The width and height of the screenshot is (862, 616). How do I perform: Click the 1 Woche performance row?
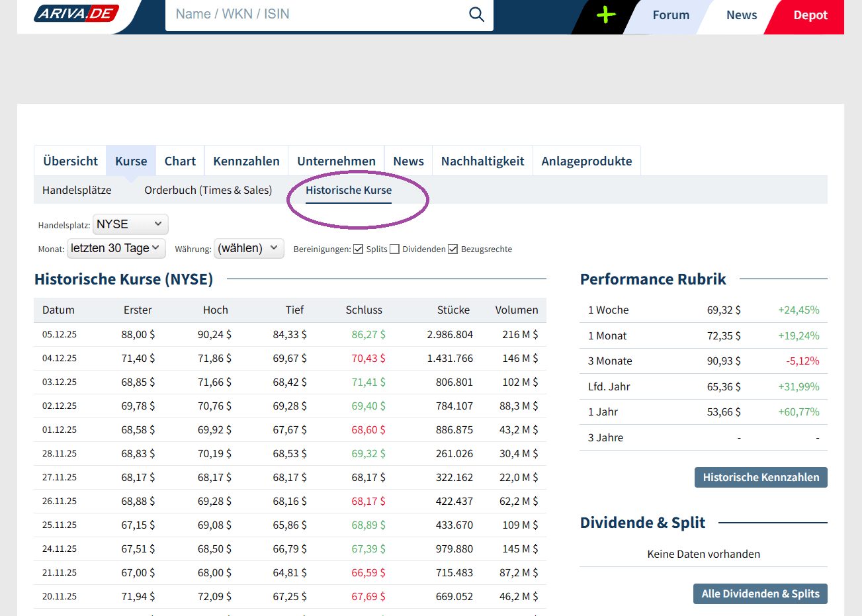click(703, 310)
